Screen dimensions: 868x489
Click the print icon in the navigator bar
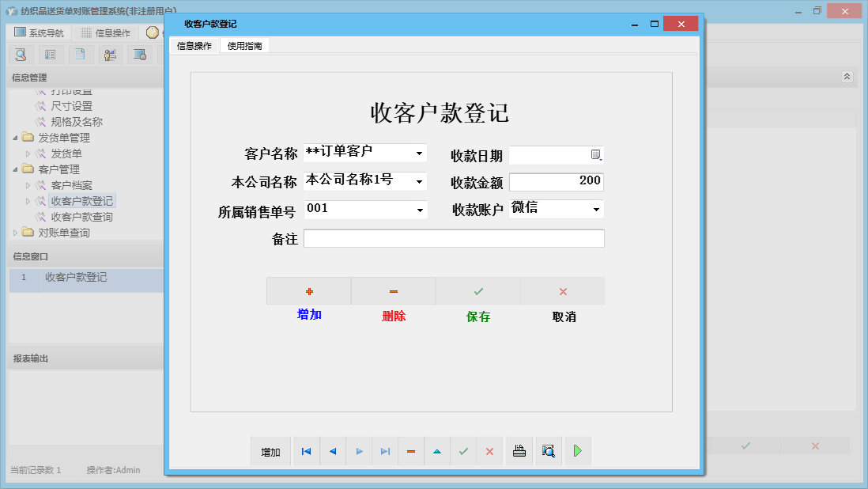click(x=519, y=451)
